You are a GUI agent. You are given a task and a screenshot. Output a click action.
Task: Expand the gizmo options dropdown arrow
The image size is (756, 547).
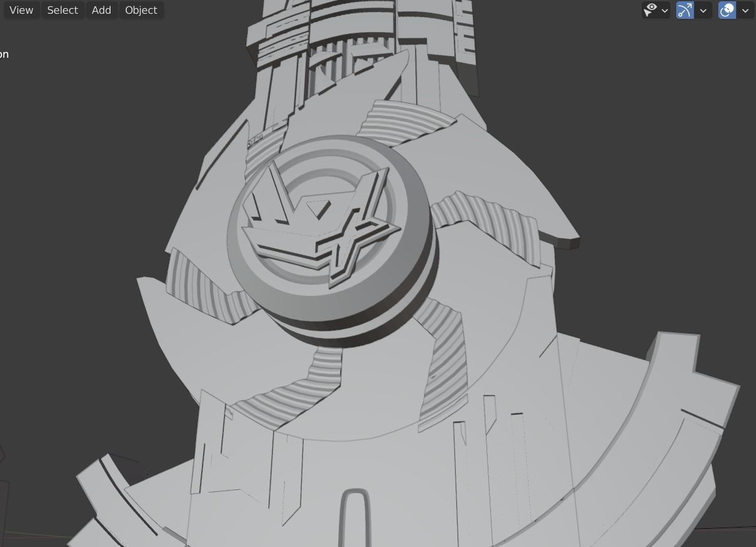tap(703, 10)
